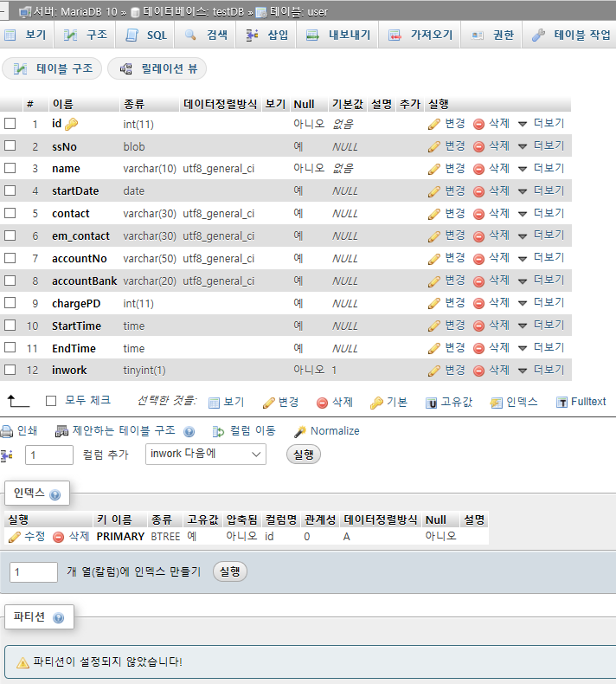Image resolution: width=616 pixels, height=684 pixels.
Task: Click the index column count input field
Action: coord(34,572)
